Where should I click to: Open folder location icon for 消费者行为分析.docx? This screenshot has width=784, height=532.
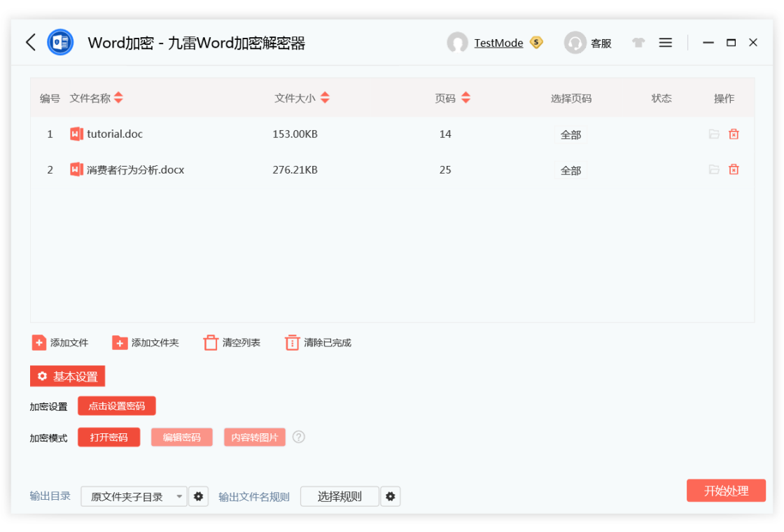click(x=713, y=169)
